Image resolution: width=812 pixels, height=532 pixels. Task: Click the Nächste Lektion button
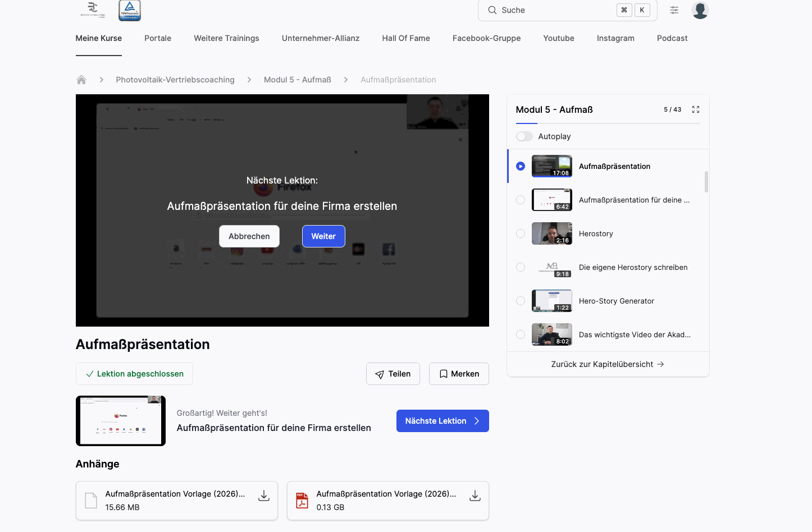click(x=443, y=421)
